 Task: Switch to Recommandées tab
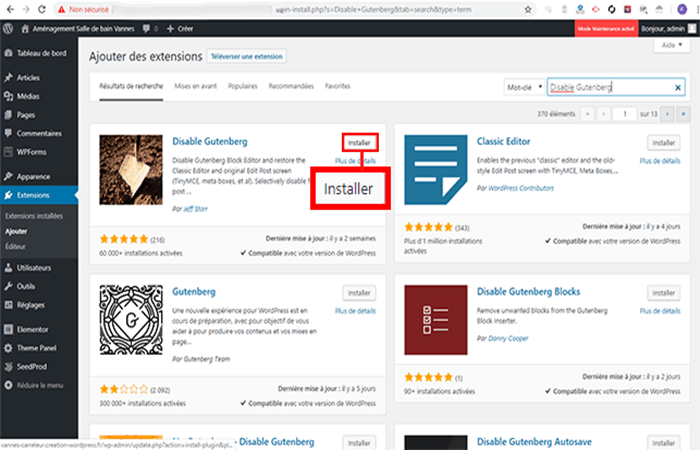point(291,86)
